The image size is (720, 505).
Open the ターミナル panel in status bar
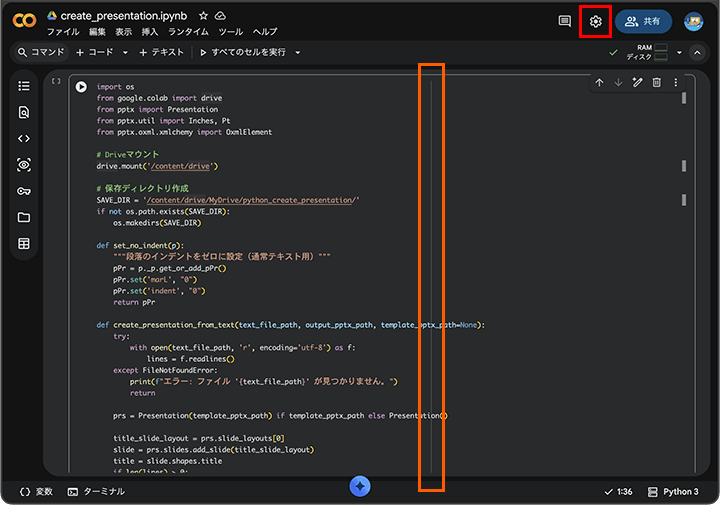click(96, 492)
